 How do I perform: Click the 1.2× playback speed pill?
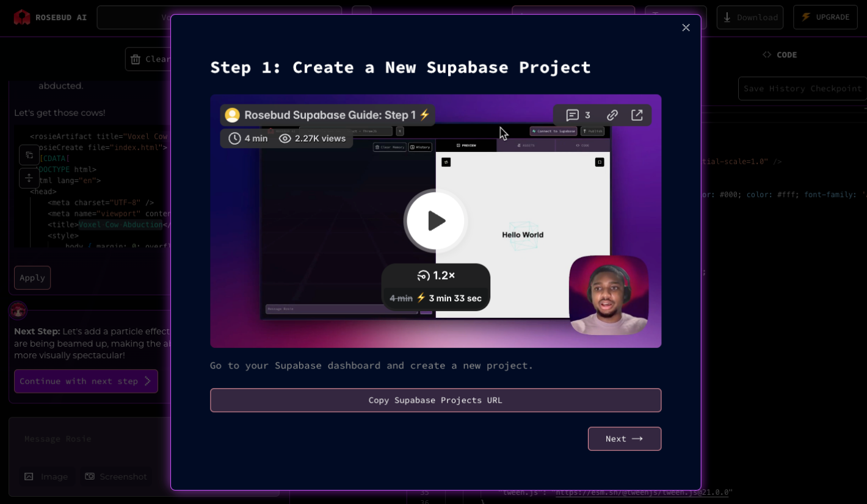tap(436, 276)
